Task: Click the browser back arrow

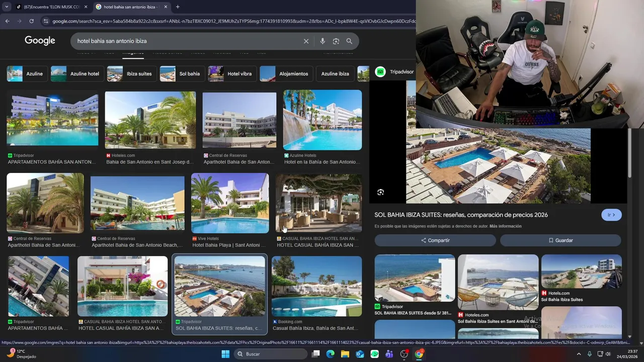Action: pyautogui.click(x=7, y=21)
